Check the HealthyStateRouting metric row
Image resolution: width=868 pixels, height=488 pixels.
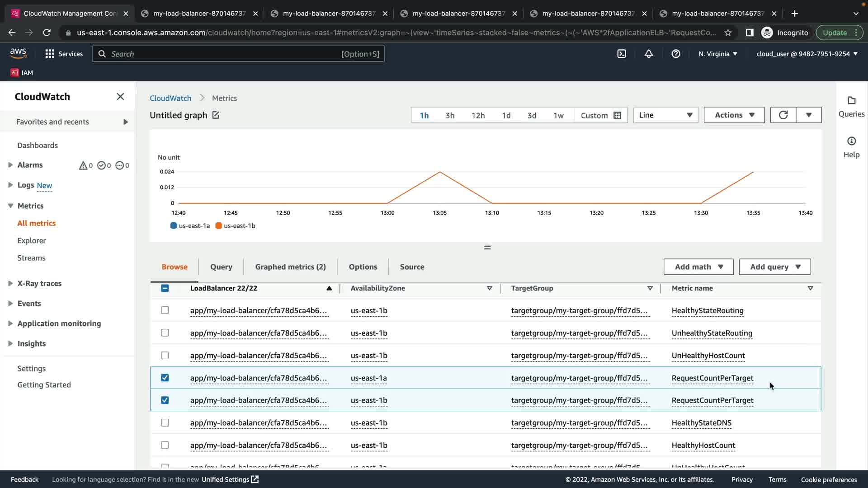click(x=165, y=310)
